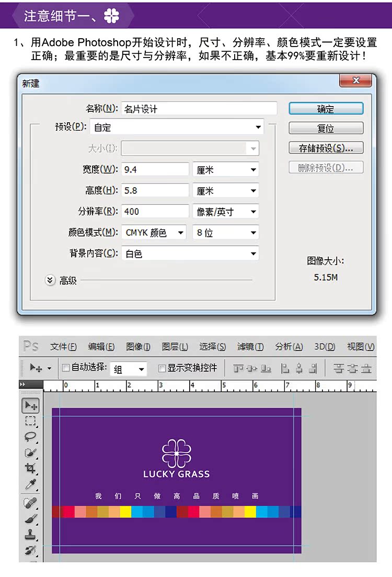This screenshot has height=577, width=392.
Task: Click the Ps application logo
Action: coord(30,347)
